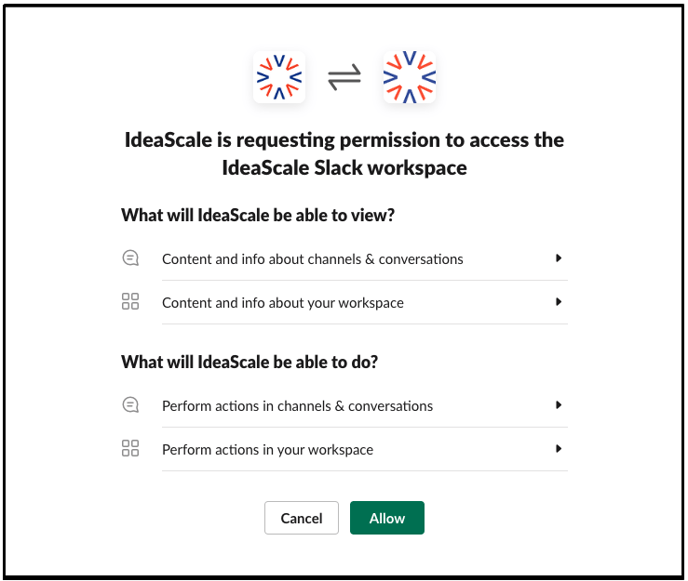This screenshot has height=581, width=688.
Task: Expand arrow for actions in your workspace
Action: click(x=558, y=449)
